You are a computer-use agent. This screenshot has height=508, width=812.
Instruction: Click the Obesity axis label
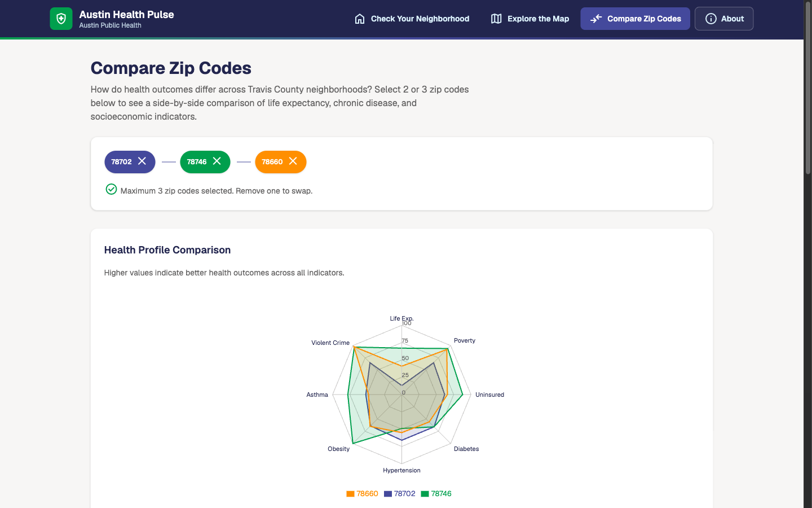[339, 449]
